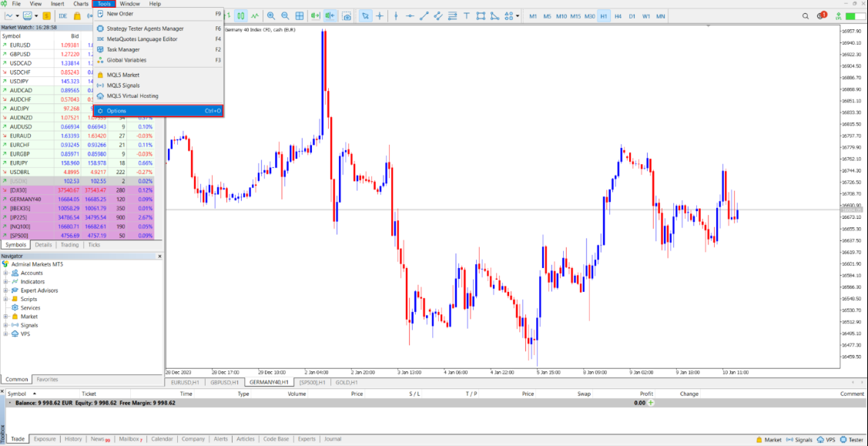
Task: Click Tester button in status bar
Action: click(851, 439)
